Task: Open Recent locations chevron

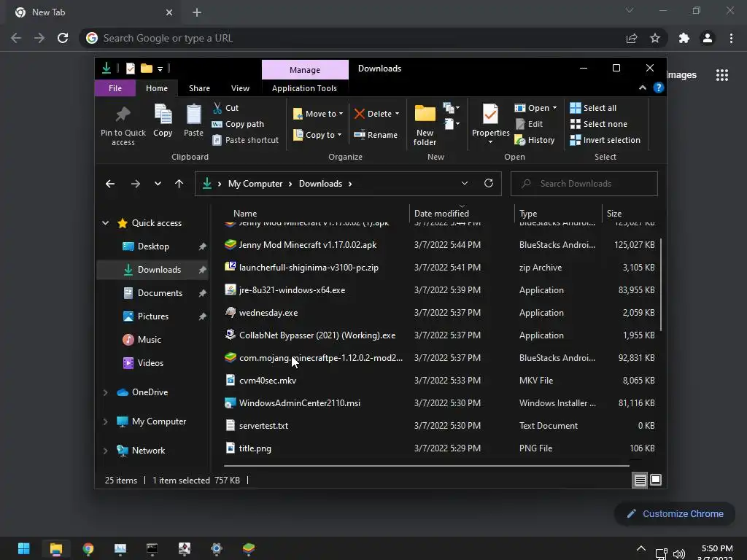Action: [x=158, y=183]
